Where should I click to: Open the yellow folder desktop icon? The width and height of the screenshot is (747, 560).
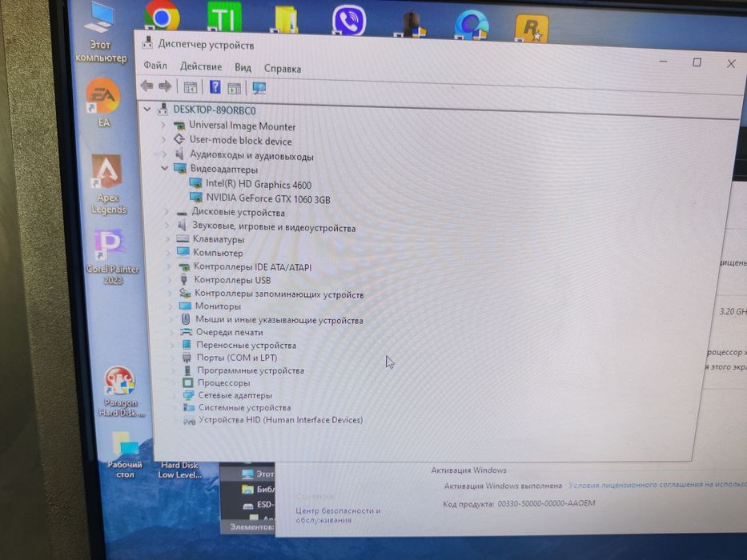tap(285, 19)
